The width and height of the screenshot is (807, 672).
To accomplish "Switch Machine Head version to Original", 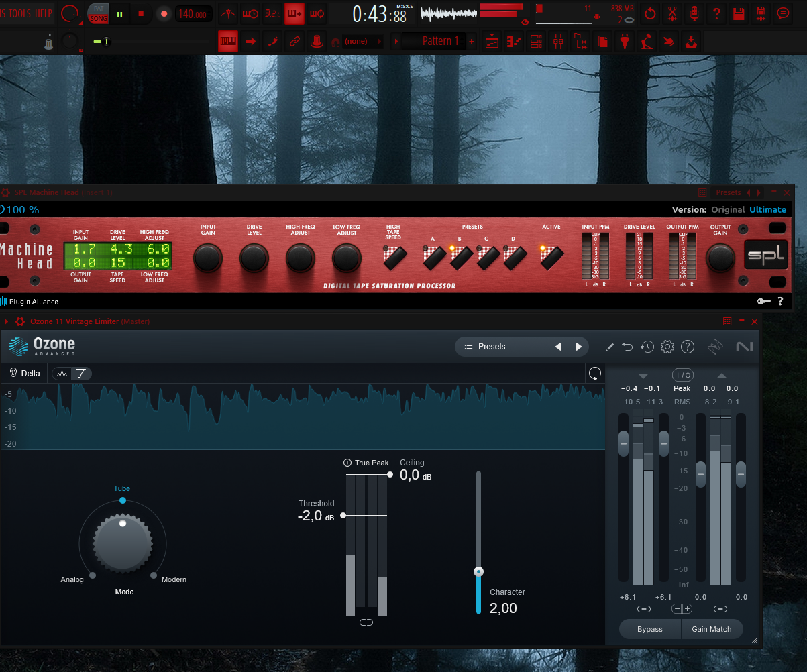I will point(728,209).
